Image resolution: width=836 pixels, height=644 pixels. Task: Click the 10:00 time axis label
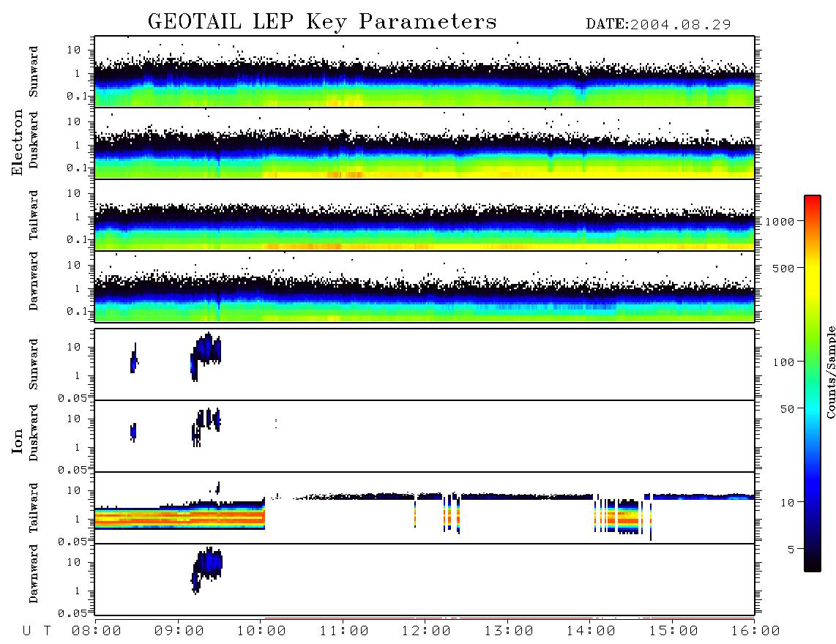tap(261, 632)
